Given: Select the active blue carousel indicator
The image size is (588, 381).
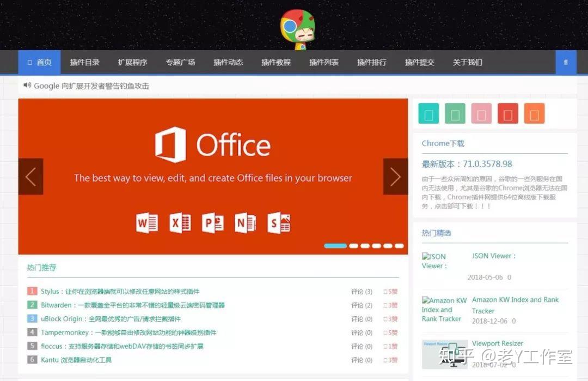Looking at the screenshot, I should (x=335, y=246).
